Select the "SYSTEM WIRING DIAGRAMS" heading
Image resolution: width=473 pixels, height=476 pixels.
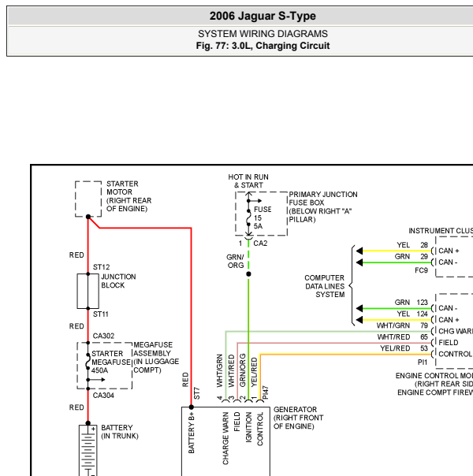tap(263, 34)
